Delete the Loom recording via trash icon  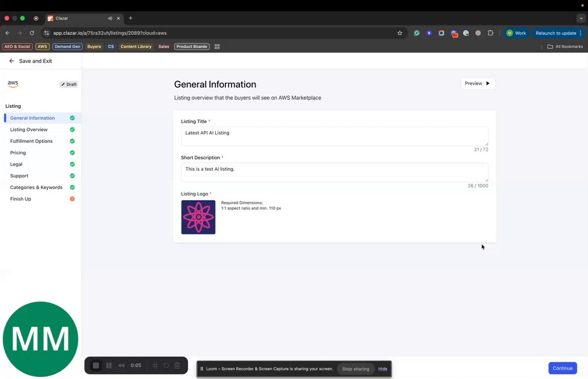[x=177, y=366]
